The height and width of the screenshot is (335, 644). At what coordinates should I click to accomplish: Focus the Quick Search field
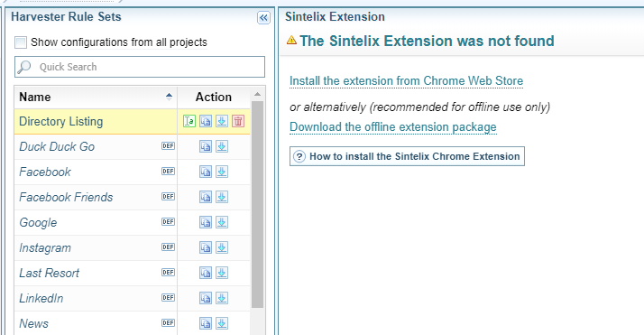[140, 67]
